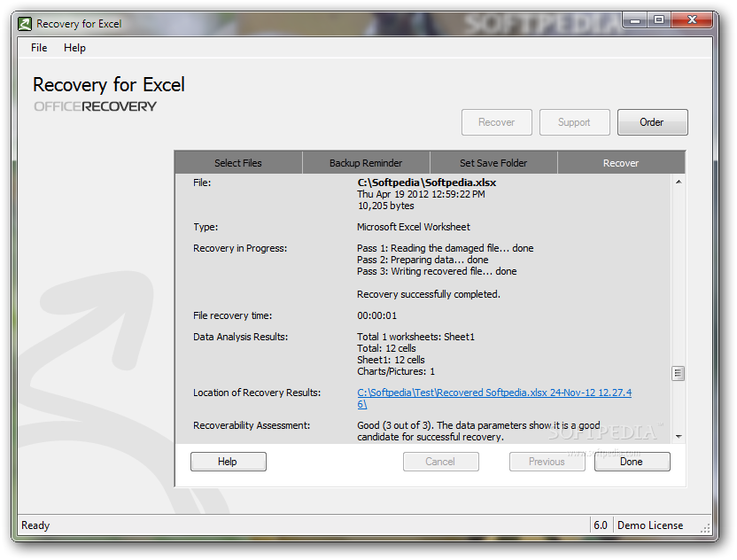Click 'Pass 3: Writing recovered file' line
Image resolution: width=737 pixels, height=560 pixels.
tap(436, 271)
